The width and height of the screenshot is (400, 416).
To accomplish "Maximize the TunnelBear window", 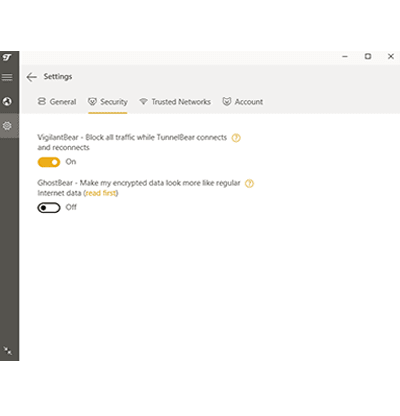I will (x=368, y=56).
